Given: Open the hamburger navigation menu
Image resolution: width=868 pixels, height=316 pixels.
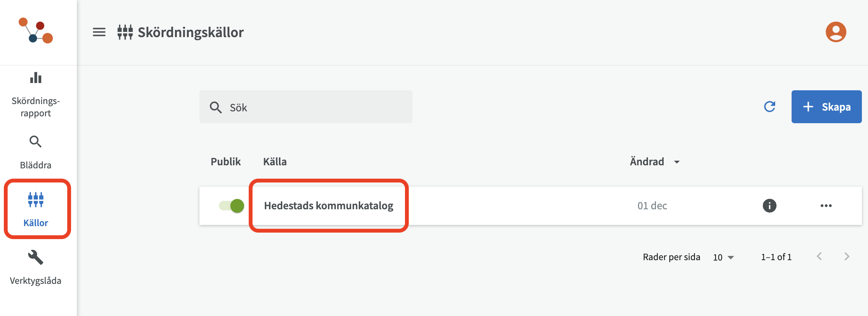Looking at the screenshot, I should [x=99, y=32].
